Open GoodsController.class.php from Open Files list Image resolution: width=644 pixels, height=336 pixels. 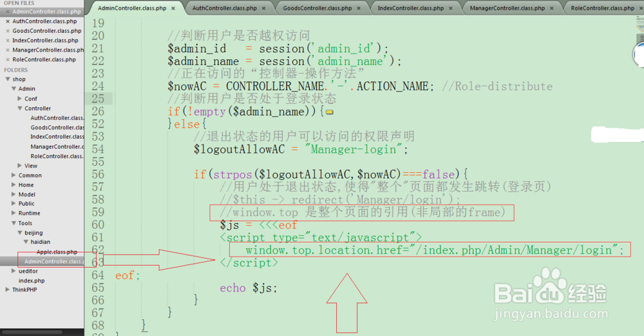47,31
